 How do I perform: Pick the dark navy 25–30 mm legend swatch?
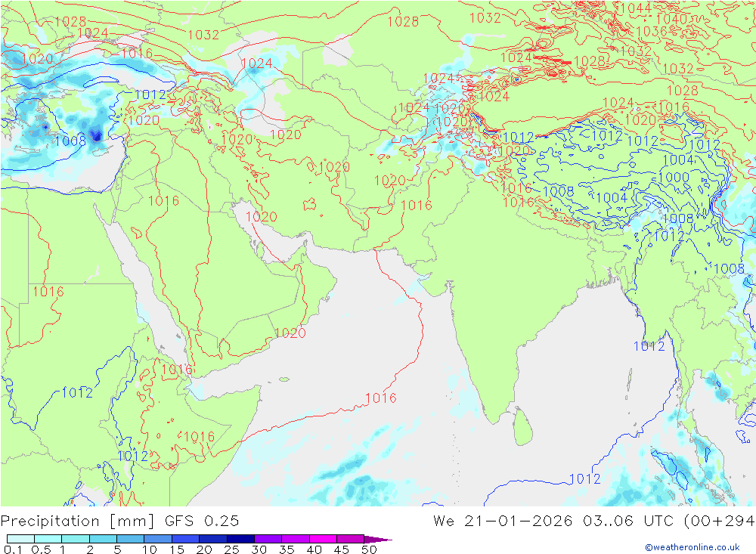pyautogui.click(x=240, y=539)
